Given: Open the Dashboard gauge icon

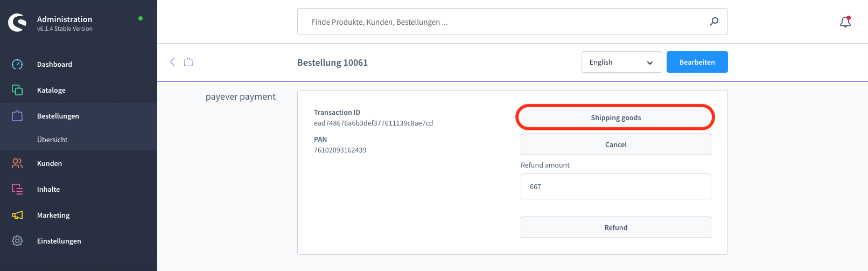Looking at the screenshot, I should 17,64.
